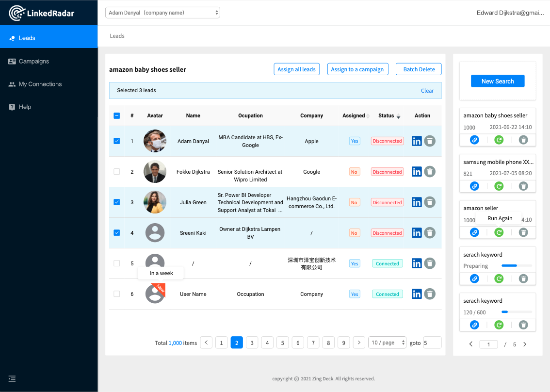
Task: Delete the Sreeni Kaki lead
Action: point(430,233)
